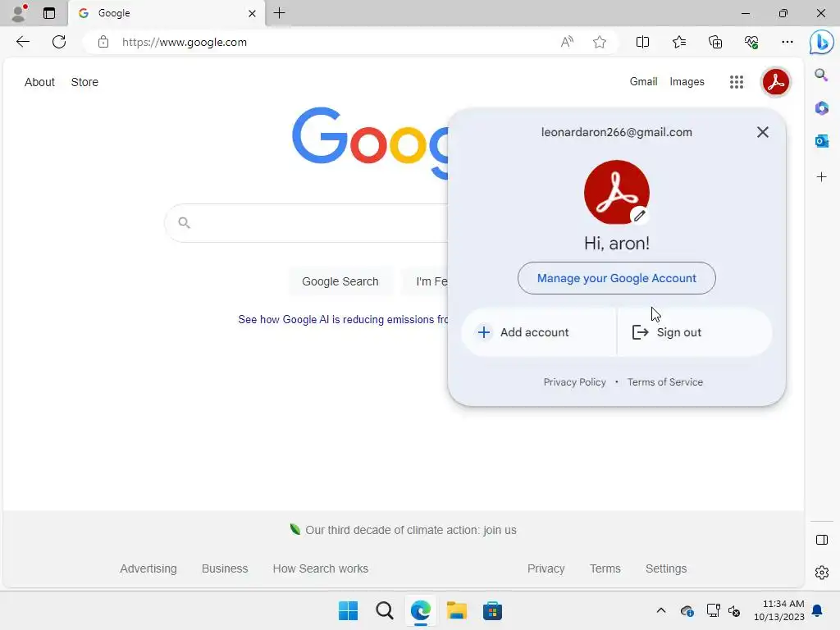Edit profile picture pencil icon
Screen dimensions: 840x630
(639, 216)
